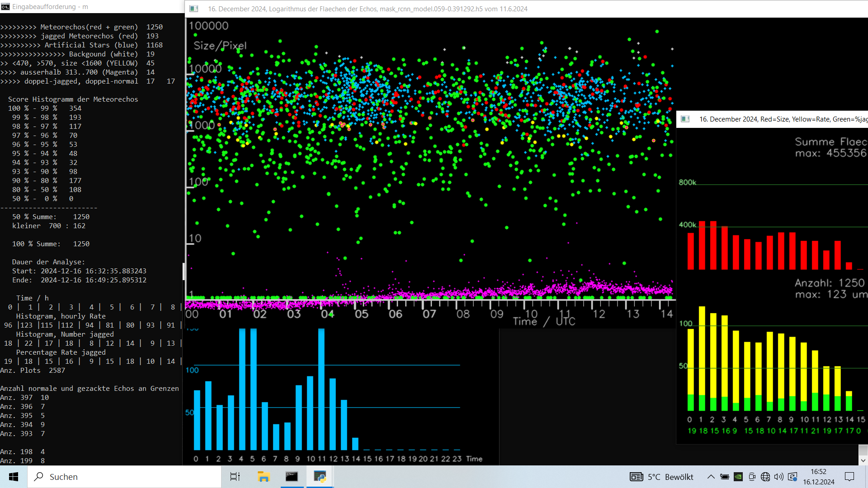Click the 'Percentage Rate jagged' label
This screenshot has height=488, width=868.
pos(61,352)
